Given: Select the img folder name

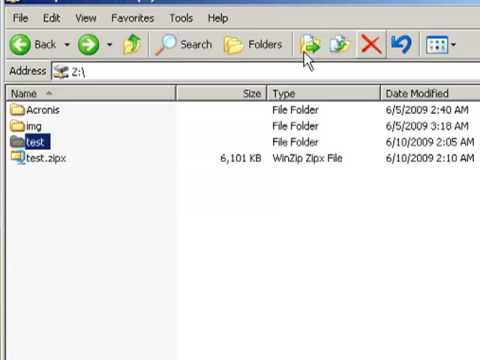Looking at the screenshot, I should click(x=34, y=126).
